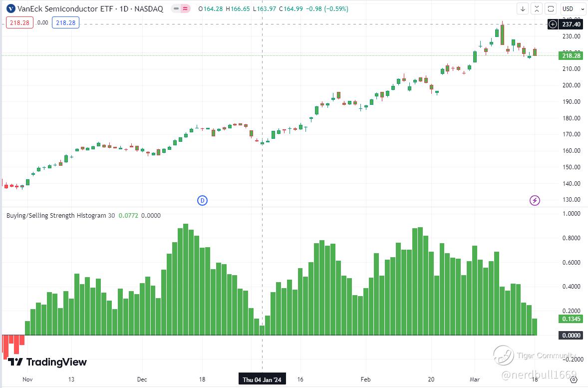Click the pink approximately-equal pill indicator

186,8
